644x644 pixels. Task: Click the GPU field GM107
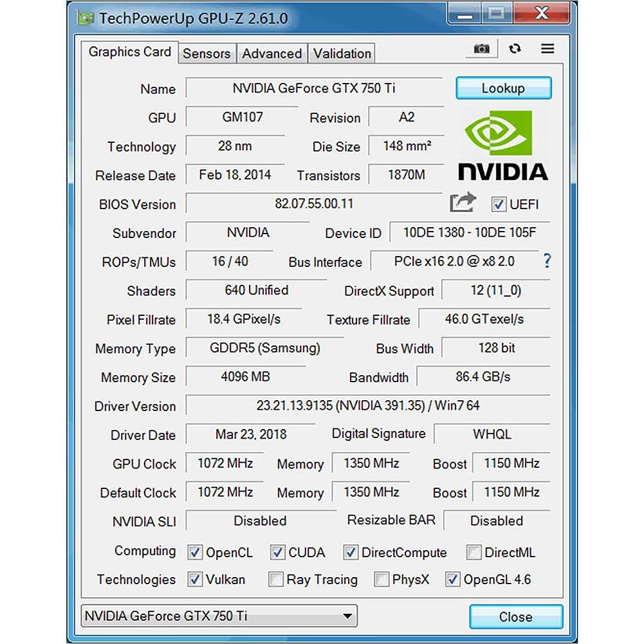242,117
